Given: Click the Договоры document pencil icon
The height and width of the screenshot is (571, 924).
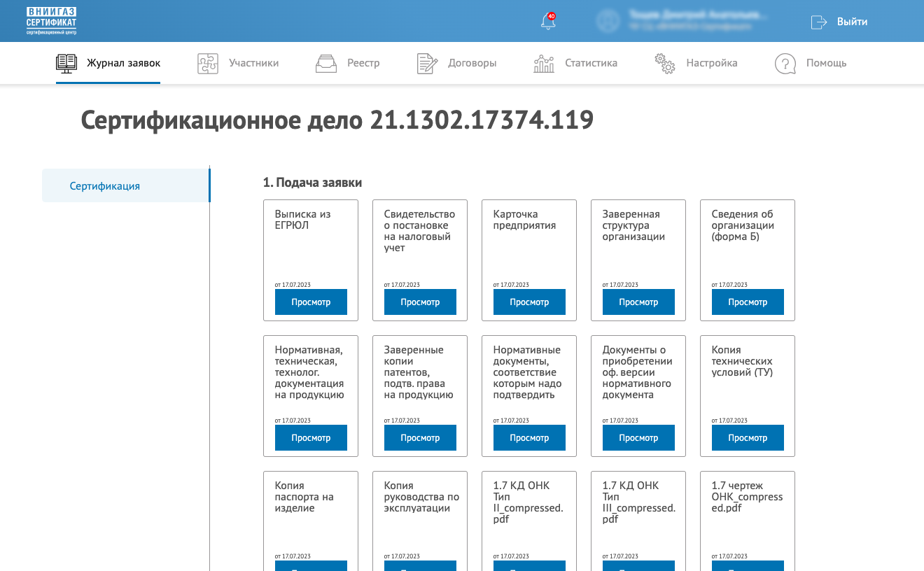Looking at the screenshot, I should coord(427,63).
